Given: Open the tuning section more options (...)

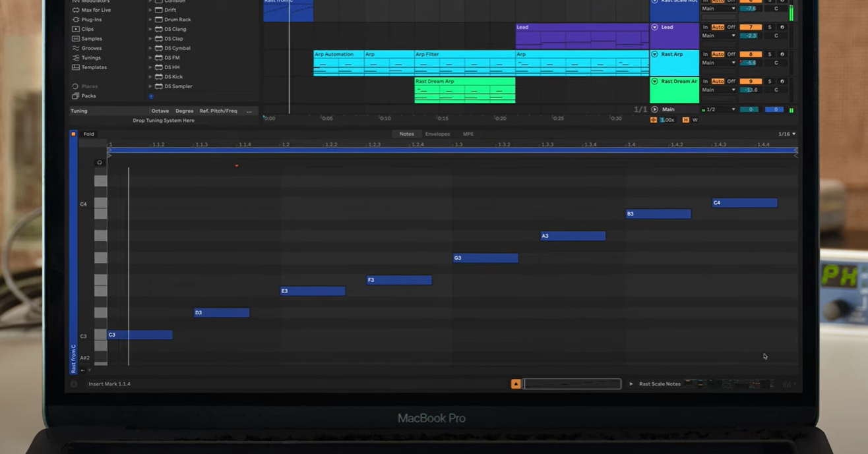Looking at the screenshot, I should [249, 111].
